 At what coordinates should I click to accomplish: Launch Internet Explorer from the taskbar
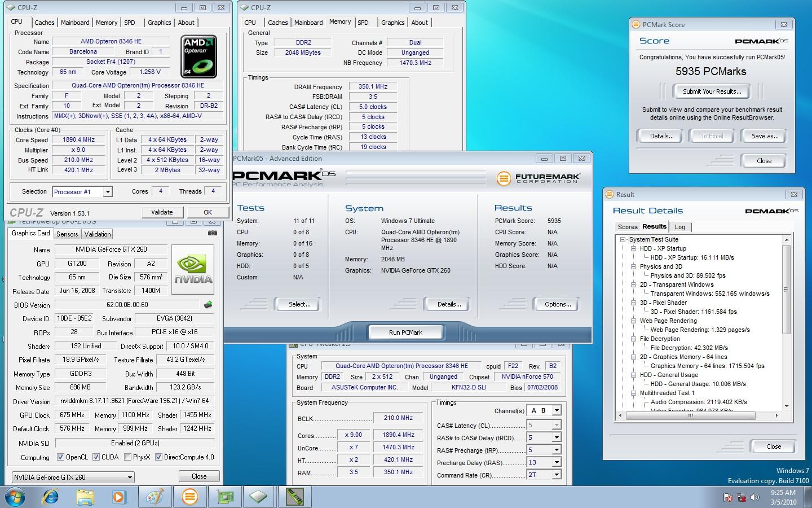[51, 497]
